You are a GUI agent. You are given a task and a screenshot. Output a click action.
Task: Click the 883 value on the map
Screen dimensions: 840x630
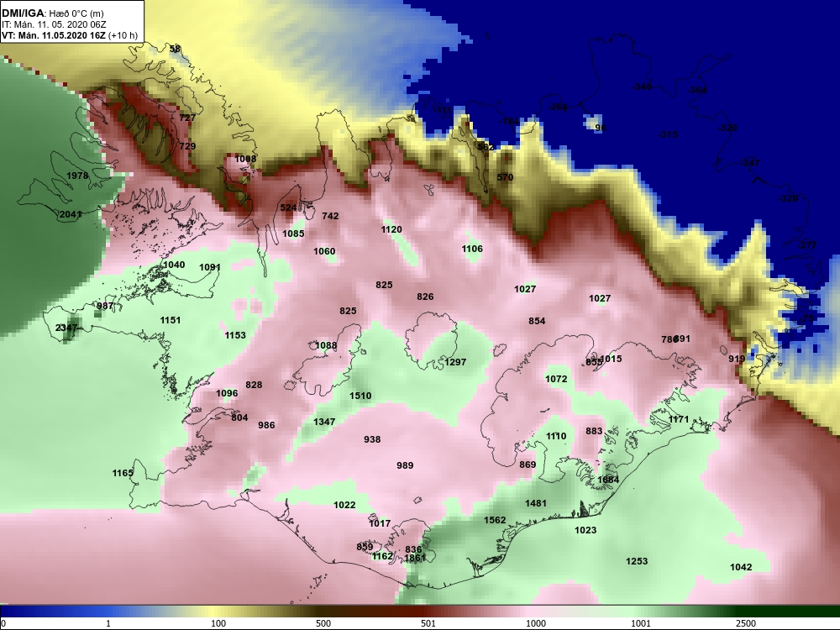(x=594, y=431)
